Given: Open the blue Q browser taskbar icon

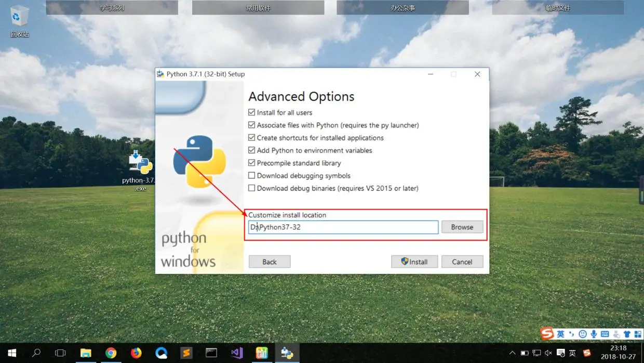Looking at the screenshot, I should click(161, 353).
